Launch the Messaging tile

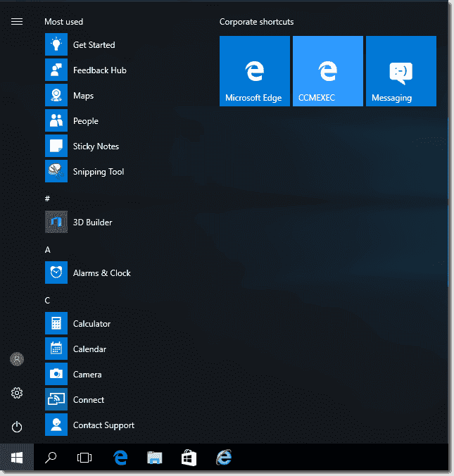(401, 71)
